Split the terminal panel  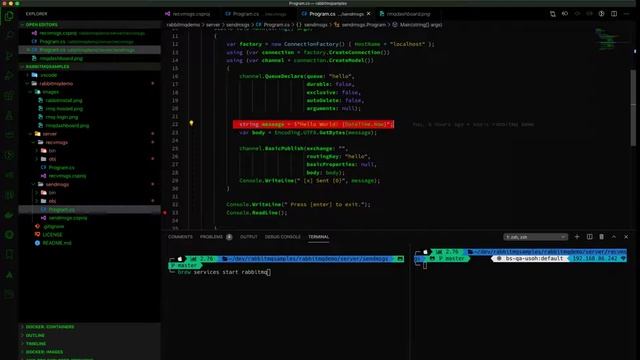tap(589, 237)
